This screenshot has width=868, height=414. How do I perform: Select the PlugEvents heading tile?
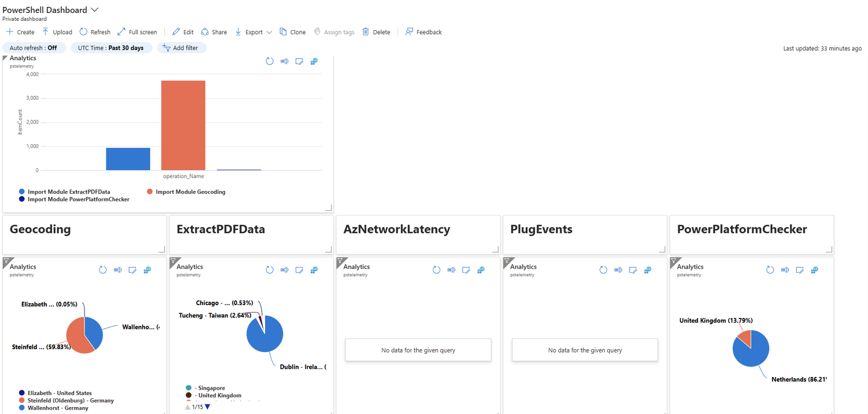pyautogui.click(x=584, y=235)
